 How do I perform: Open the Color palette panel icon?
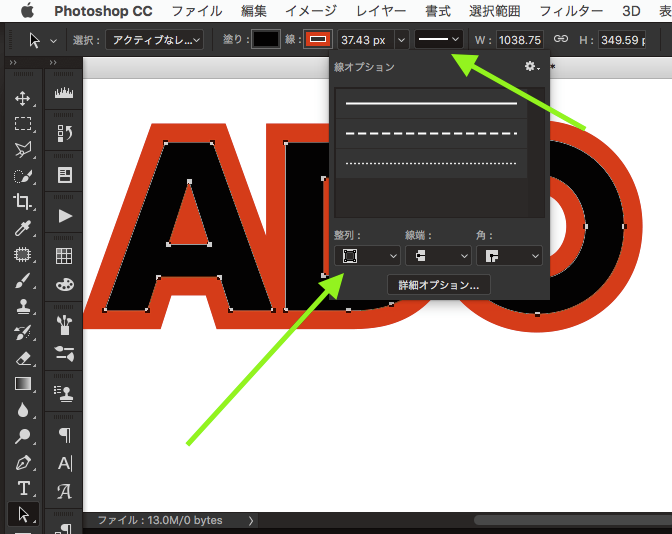click(64, 285)
